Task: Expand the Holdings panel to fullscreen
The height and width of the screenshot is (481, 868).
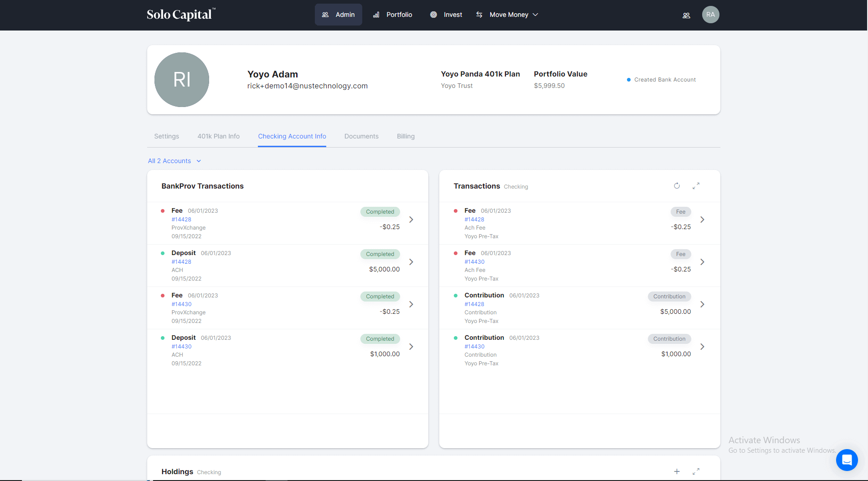Action: [x=696, y=471]
